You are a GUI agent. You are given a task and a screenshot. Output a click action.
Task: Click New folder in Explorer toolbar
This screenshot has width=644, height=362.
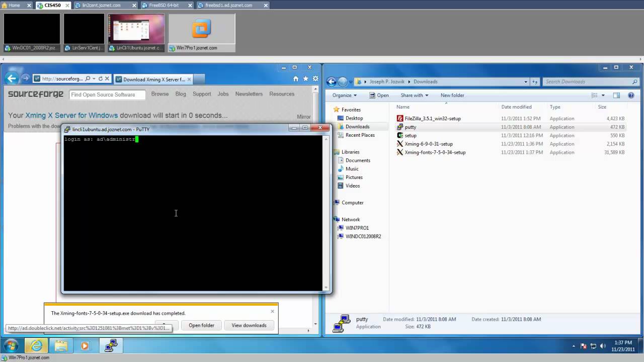[452, 95]
